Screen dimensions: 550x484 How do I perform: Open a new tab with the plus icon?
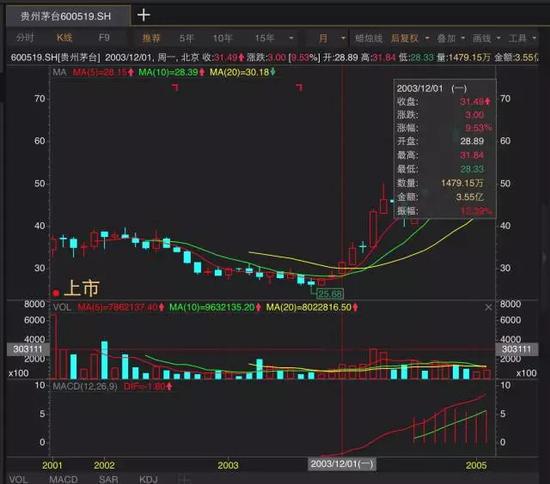(x=143, y=15)
